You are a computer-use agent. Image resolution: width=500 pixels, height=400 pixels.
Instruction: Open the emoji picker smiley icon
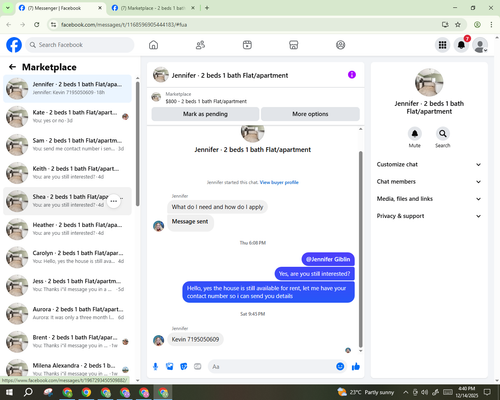point(340,367)
